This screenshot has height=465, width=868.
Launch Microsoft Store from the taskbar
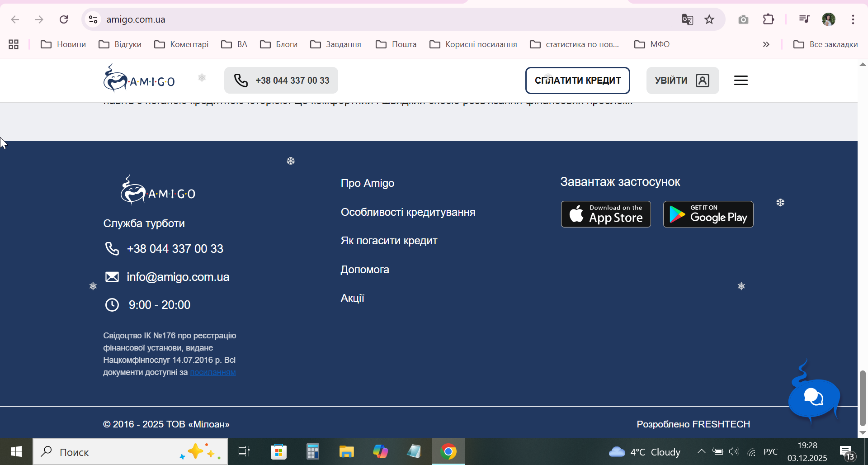coord(278,451)
